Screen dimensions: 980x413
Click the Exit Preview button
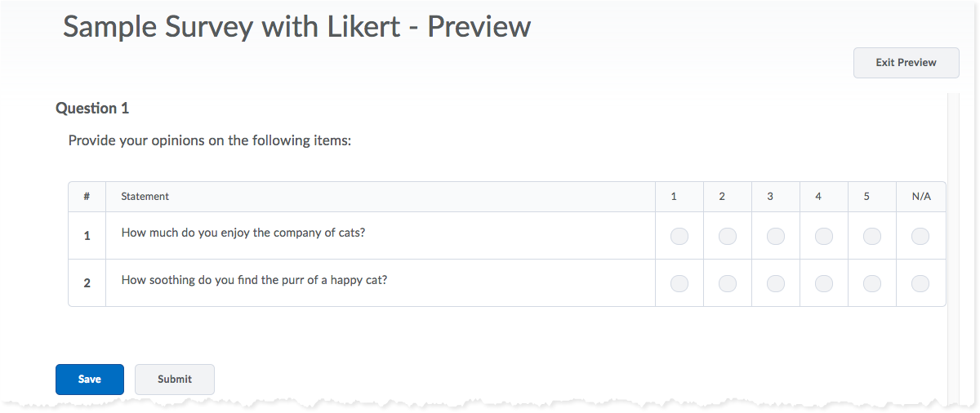point(906,63)
